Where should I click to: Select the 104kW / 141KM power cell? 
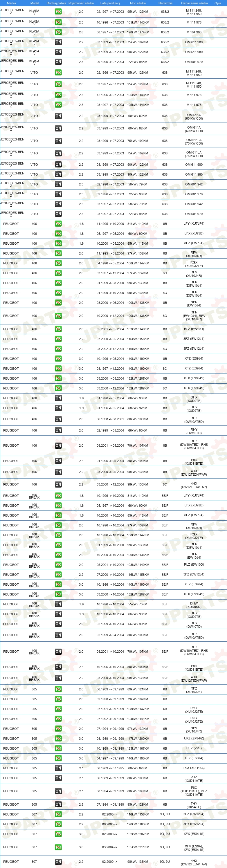coord(138,719)
